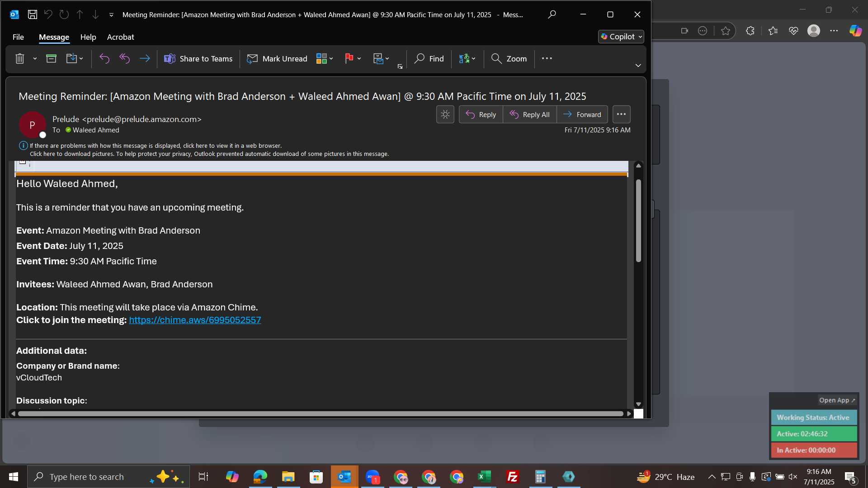The height and width of the screenshot is (488, 868).
Task: Click Find in the ribbon
Action: coord(429,59)
